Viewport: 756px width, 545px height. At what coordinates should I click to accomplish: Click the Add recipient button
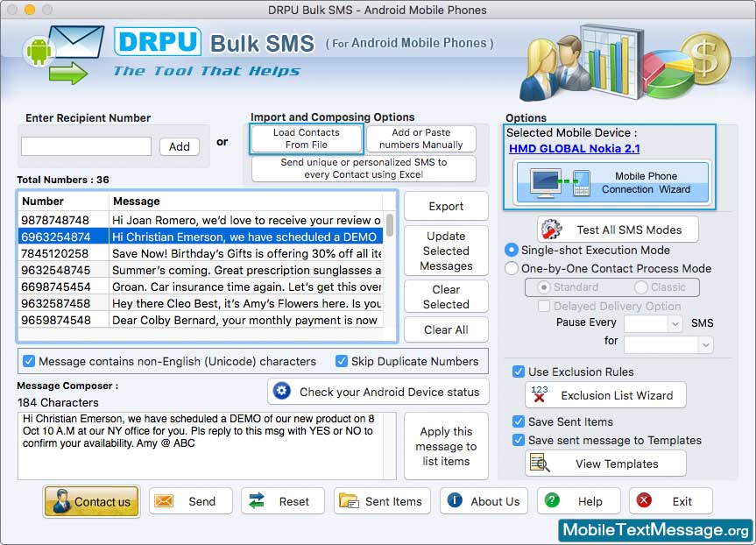(180, 146)
